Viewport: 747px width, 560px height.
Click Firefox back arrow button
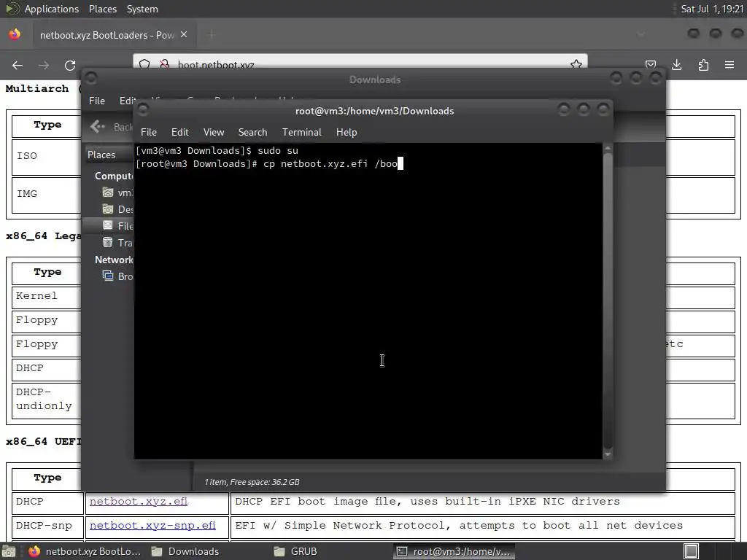pyautogui.click(x=18, y=65)
